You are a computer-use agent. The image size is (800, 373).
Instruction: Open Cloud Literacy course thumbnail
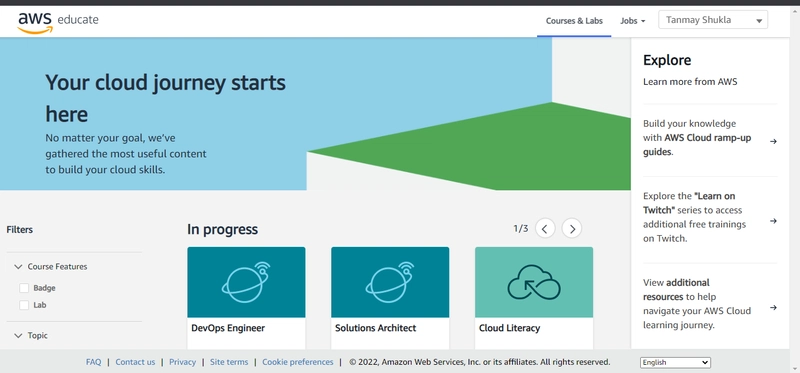534,282
